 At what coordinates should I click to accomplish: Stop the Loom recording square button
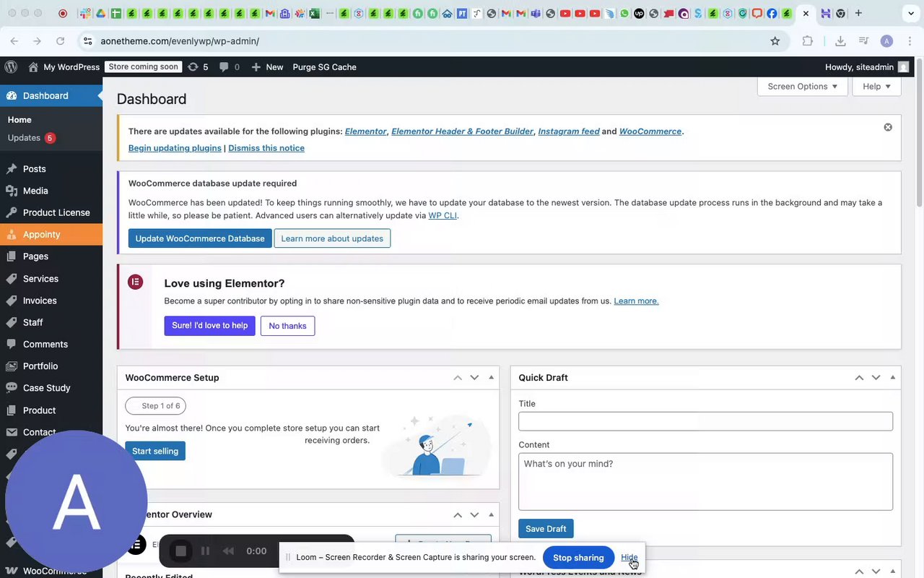(180, 551)
